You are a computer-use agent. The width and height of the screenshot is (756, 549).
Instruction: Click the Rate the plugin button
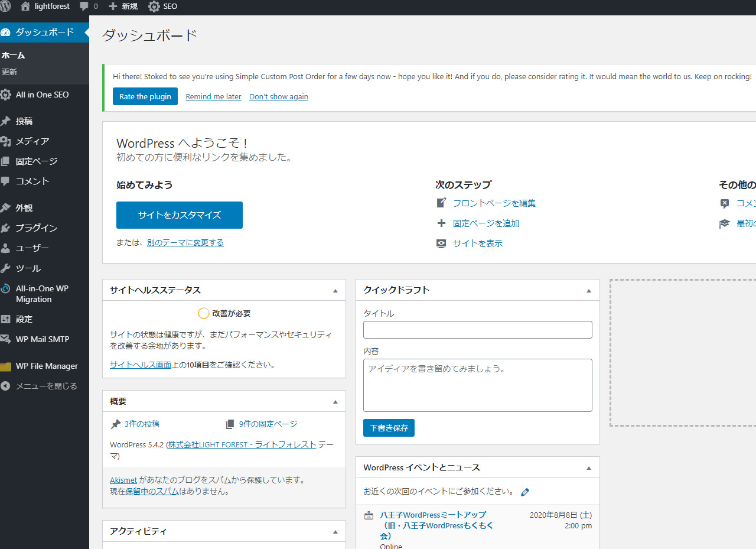tap(145, 97)
